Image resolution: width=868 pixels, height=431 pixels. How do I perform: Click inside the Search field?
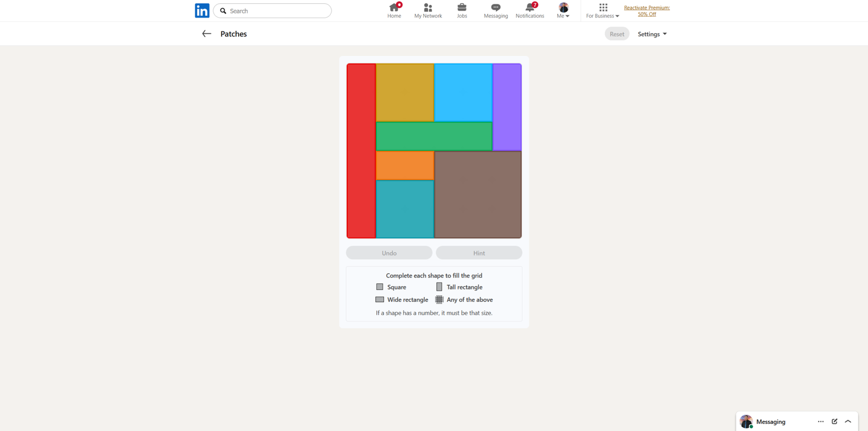(x=277, y=11)
